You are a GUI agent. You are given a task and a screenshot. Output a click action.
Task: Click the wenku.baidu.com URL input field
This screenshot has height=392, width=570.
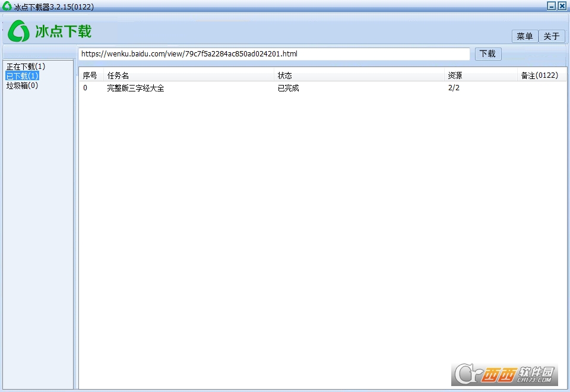coord(274,54)
